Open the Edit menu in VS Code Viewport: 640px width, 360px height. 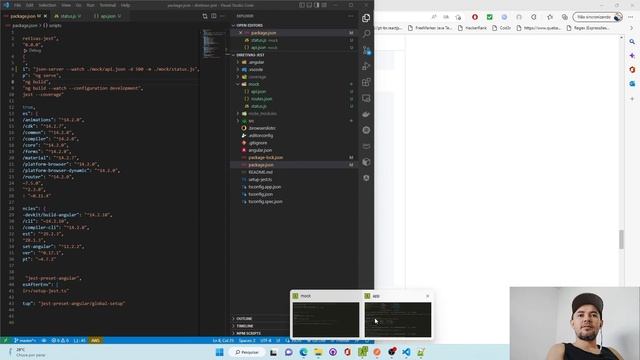tap(30, 5)
